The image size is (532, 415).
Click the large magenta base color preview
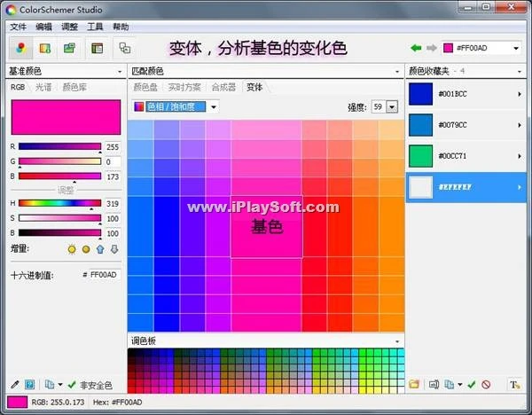(66, 117)
